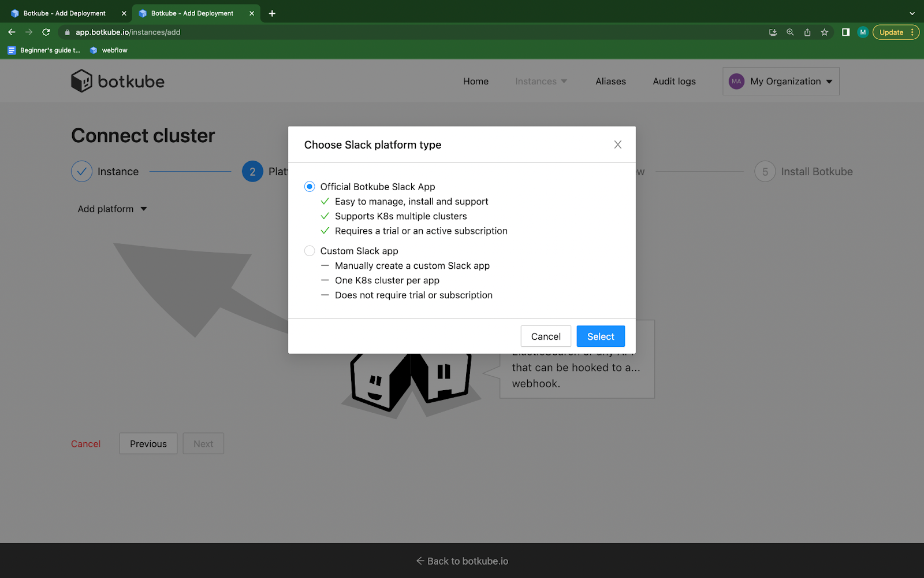Click the Home navigation item
924x578 pixels.
point(475,81)
